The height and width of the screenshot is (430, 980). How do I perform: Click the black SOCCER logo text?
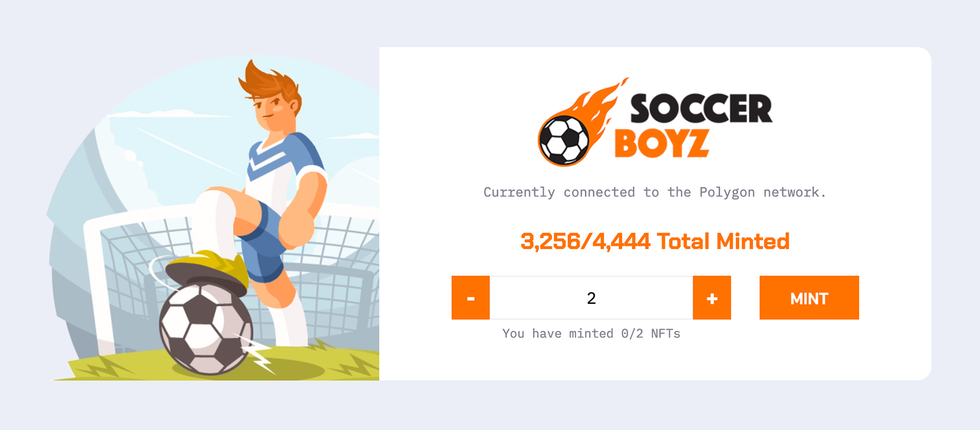[x=701, y=109]
